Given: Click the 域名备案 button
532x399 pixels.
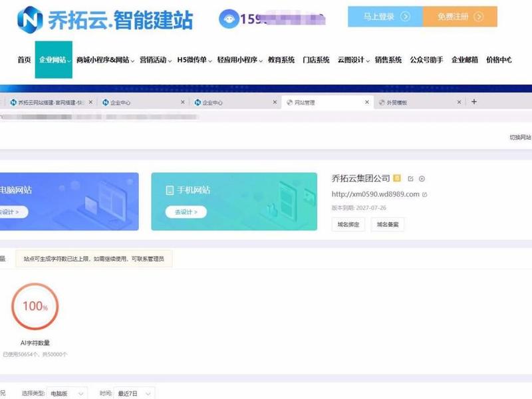Looking at the screenshot, I should pos(388,224).
